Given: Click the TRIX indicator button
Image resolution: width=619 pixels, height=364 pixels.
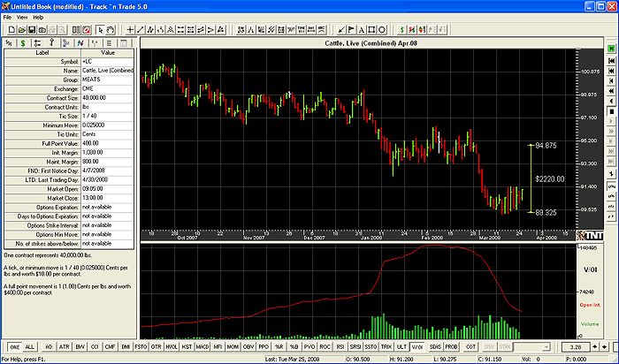Looking at the screenshot, I should point(386,347).
